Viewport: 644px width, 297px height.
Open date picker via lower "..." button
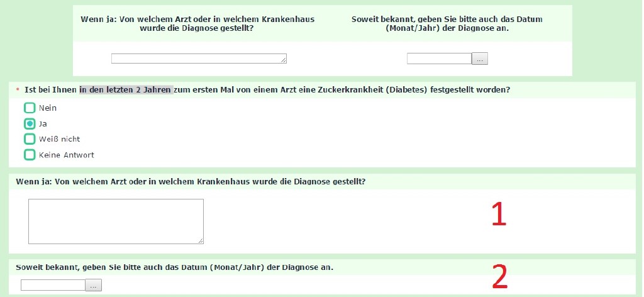[x=94, y=285]
